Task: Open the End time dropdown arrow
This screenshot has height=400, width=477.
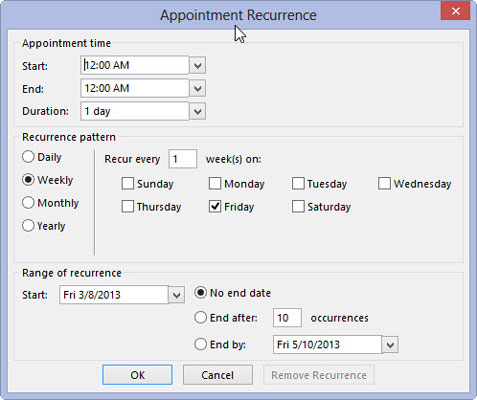Action: point(197,88)
